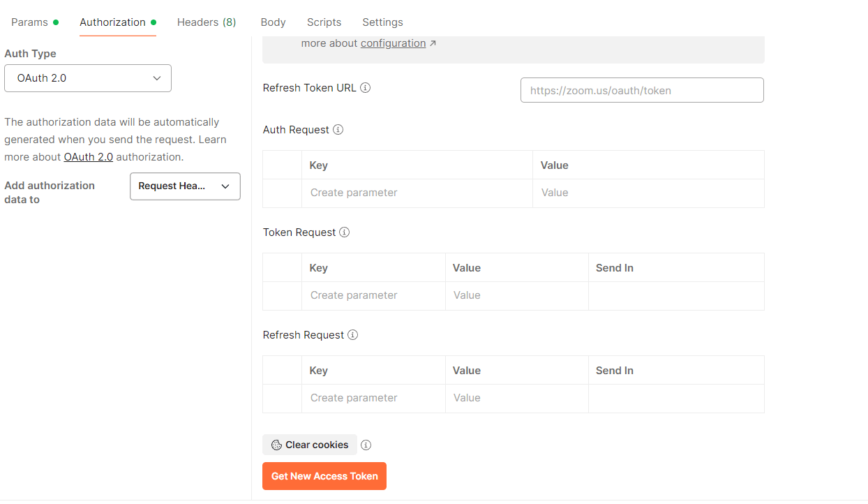The height and width of the screenshot is (504, 868).
Task: Click the info icon beside Auth Request
Action: pyautogui.click(x=338, y=129)
